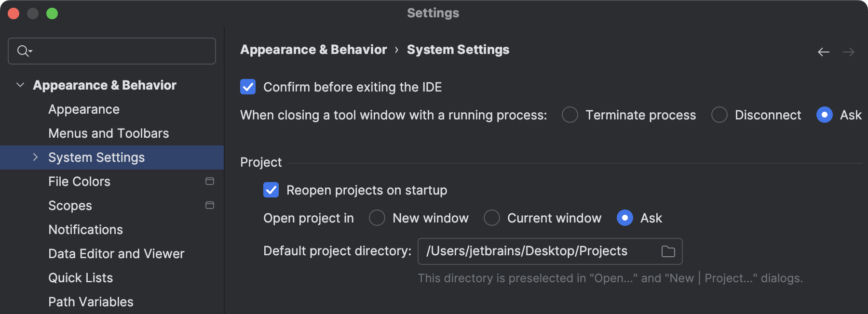868x314 pixels.
Task: Select Terminate process radio button
Action: click(570, 115)
